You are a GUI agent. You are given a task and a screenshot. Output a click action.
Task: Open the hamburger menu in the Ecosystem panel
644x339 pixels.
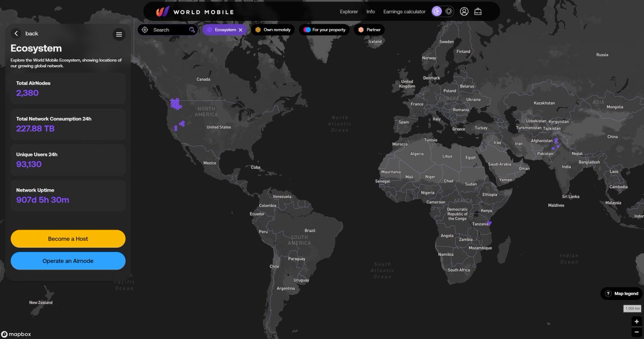click(119, 33)
